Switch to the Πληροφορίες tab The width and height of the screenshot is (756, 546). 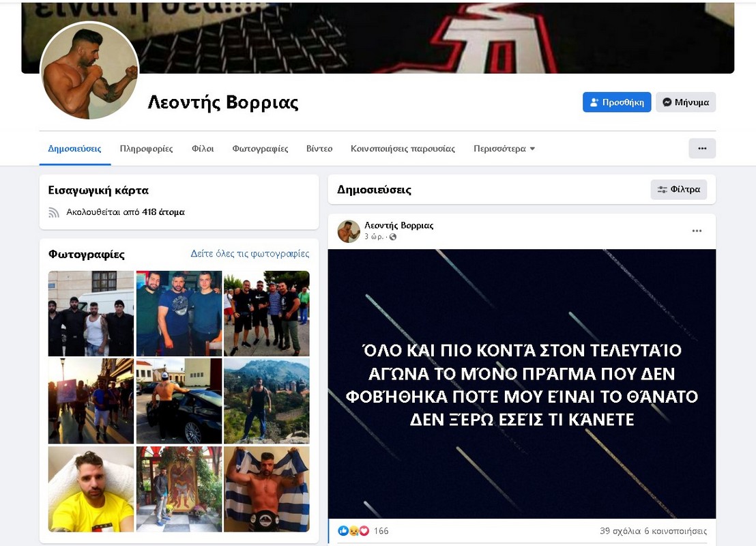146,149
